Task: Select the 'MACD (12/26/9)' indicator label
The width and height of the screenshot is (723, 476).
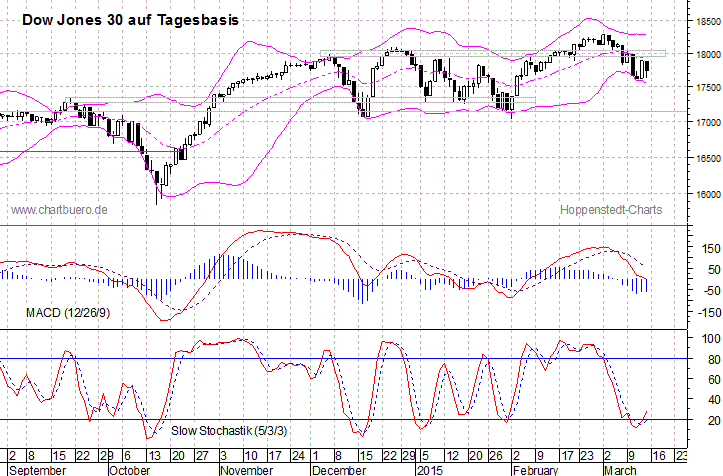Action: [68, 313]
